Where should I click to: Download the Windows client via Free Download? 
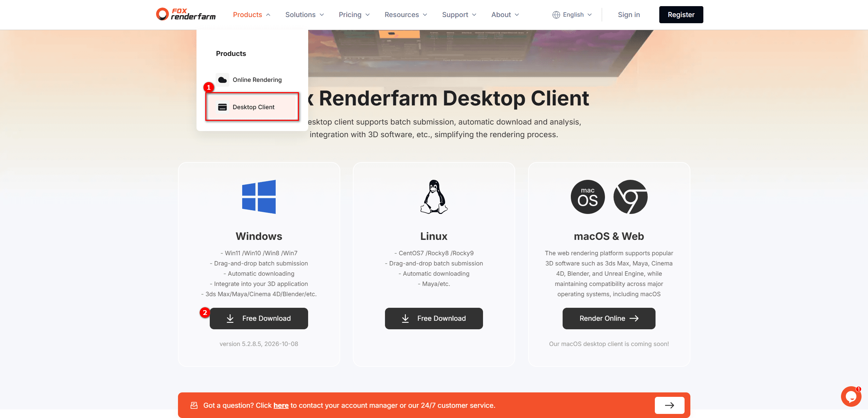(x=259, y=318)
